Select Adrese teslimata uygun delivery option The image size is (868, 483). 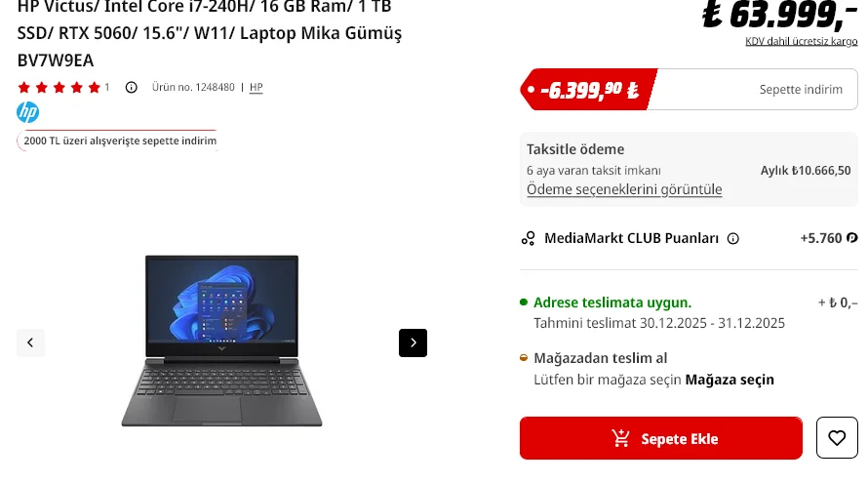pyautogui.click(x=612, y=303)
